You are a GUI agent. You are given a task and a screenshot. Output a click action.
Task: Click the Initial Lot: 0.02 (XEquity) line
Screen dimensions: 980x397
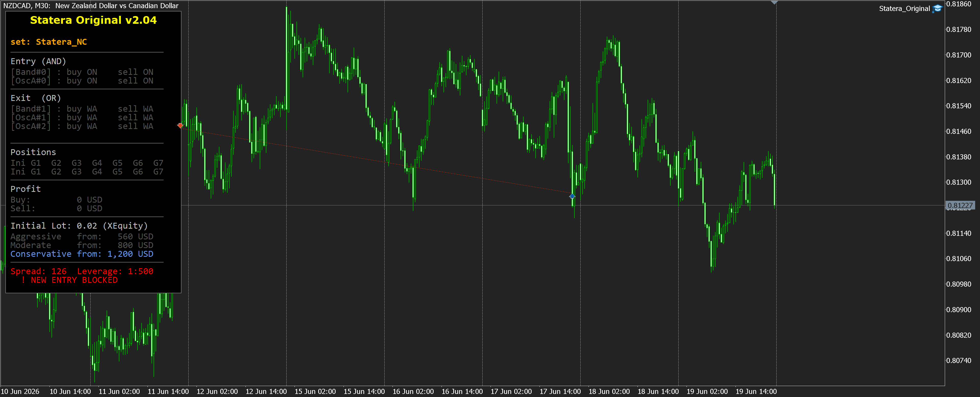tap(79, 226)
